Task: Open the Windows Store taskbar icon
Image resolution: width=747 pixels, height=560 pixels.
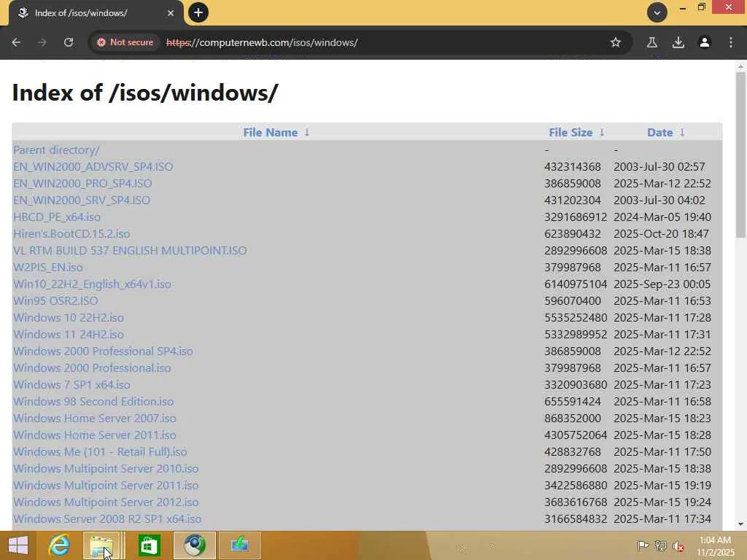Action: [x=149, y=545]
